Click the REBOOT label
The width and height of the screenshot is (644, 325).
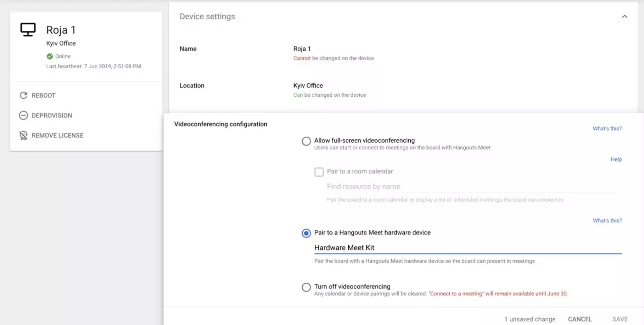43,95
